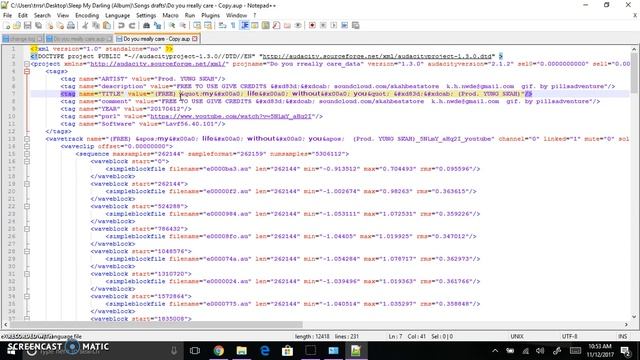Click the Close All toolbar icon

click(60, 26)
